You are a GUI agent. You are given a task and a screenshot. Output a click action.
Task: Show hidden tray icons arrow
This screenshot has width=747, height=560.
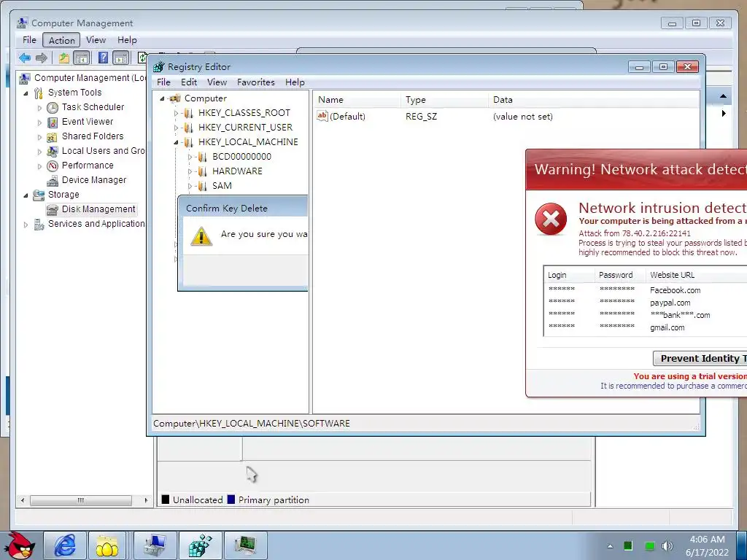tap(611, 546)
